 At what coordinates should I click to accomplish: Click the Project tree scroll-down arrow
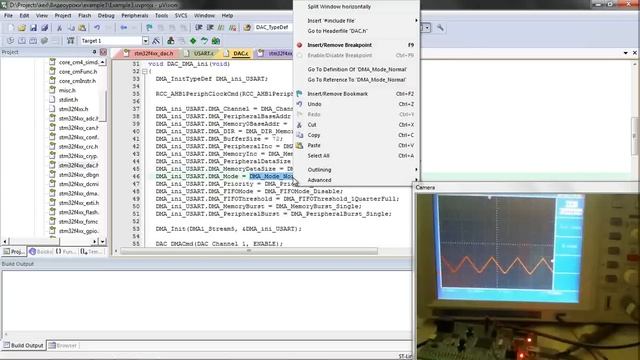[x=102, y=241]
